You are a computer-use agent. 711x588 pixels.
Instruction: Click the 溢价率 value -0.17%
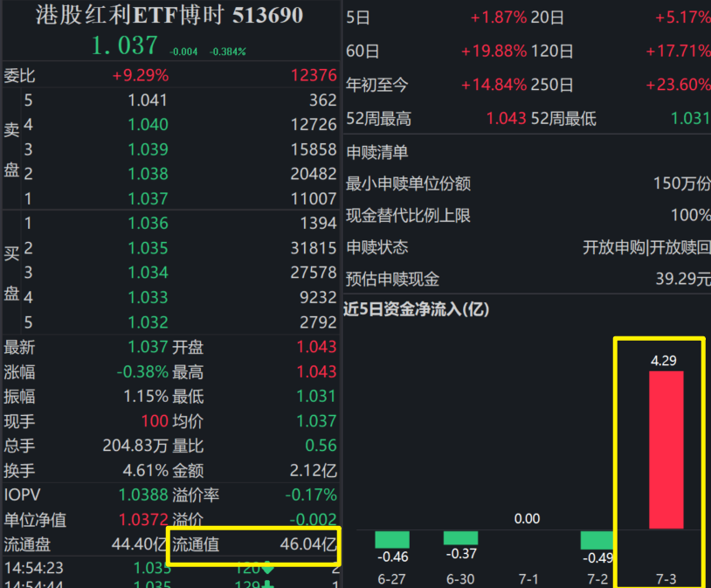[x=311, y=495]
